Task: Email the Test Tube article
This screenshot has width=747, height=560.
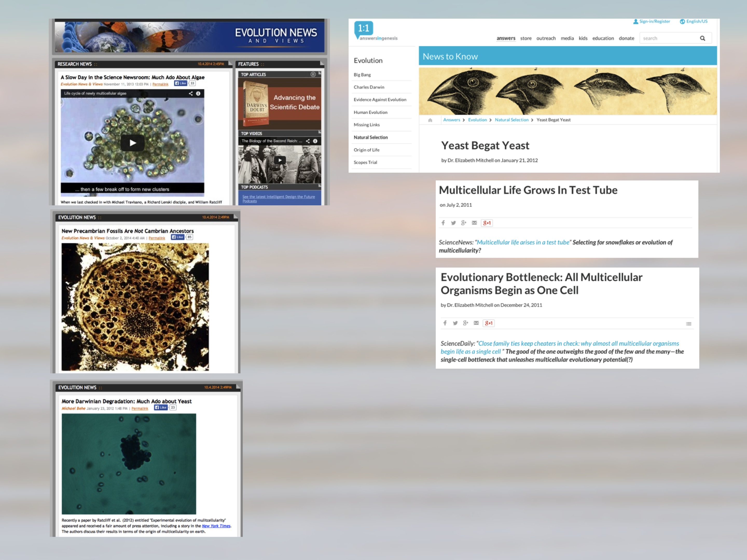Action: point(474,223)
